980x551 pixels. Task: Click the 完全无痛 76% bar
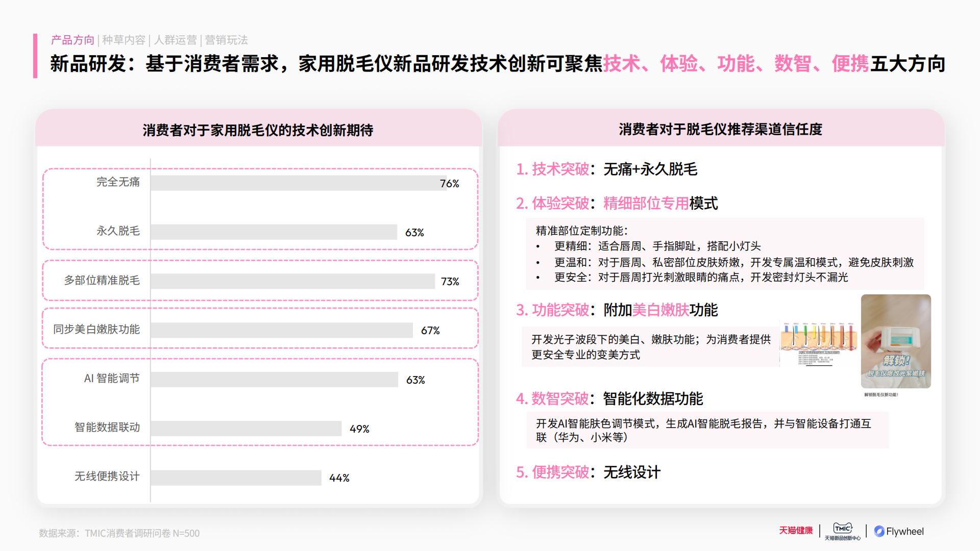298,183
